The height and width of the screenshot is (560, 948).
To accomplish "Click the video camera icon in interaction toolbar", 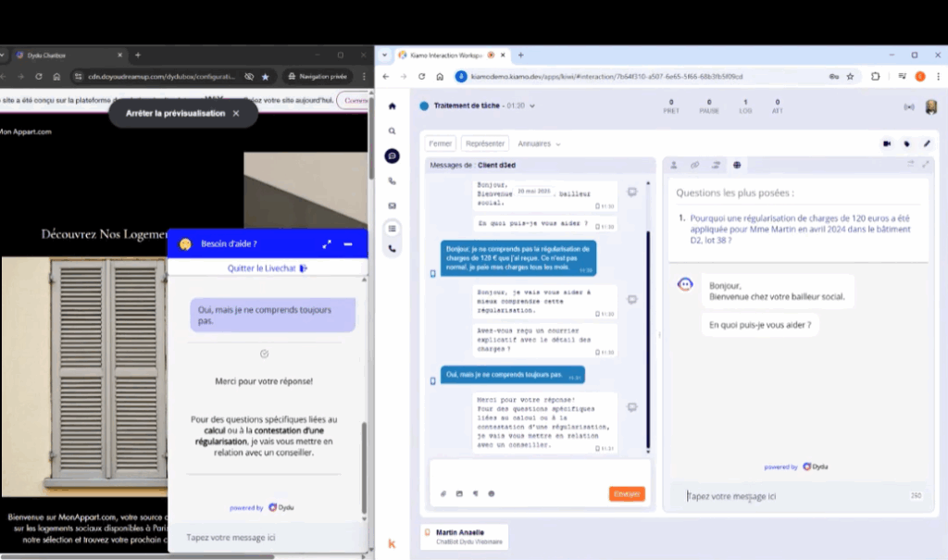I will click(886, 143).
